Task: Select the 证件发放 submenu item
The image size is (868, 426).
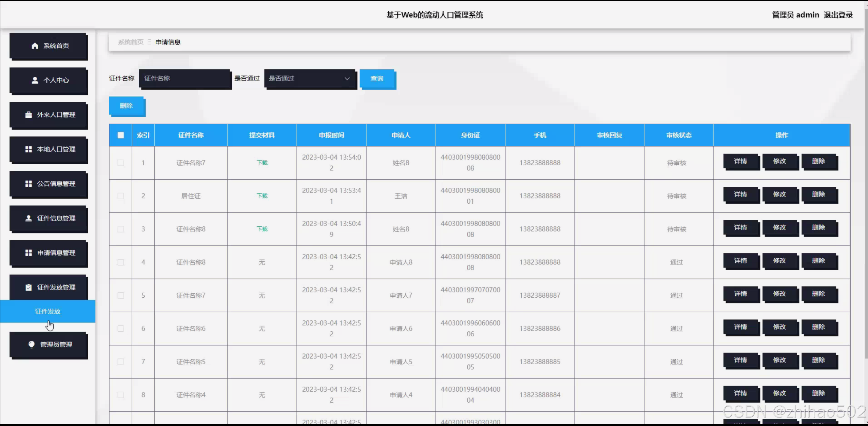Action: pos(47,311)
